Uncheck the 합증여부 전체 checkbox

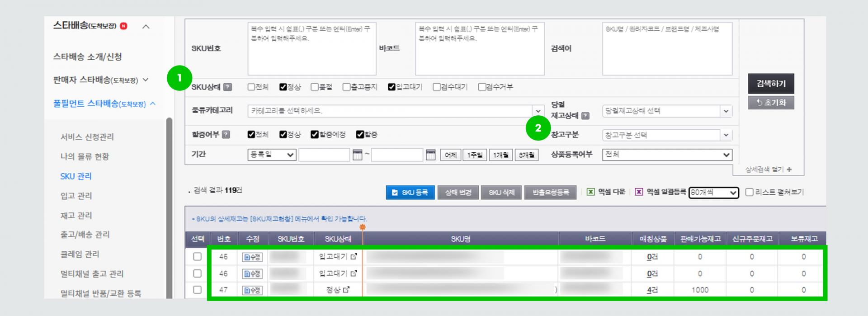coord(251,134)
